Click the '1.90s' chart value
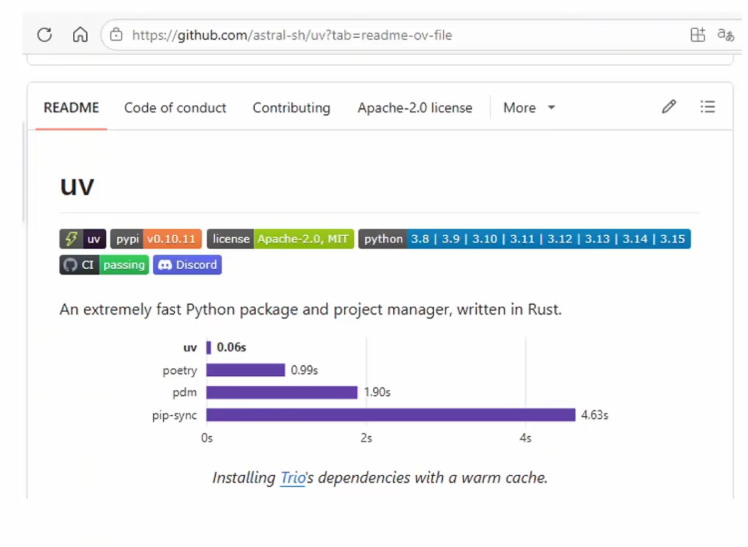Viewport: 748px width, 547px height. click(377, 392)
